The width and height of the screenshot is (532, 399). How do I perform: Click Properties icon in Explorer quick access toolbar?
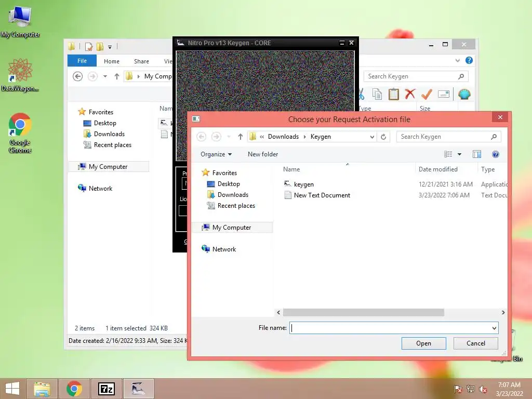(89, 46)
